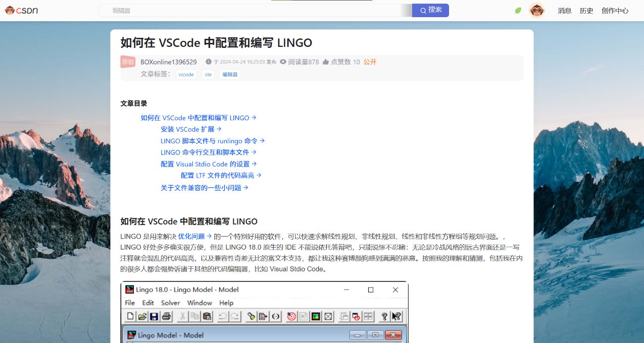
Task: Click Edit menu in the Lingo screenshot
Action: [148, 303]
